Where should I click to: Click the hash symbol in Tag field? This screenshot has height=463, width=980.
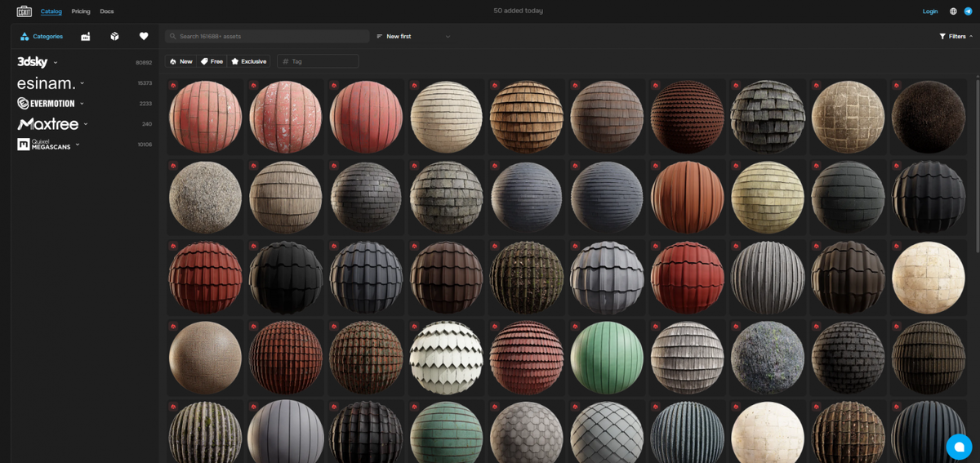[x=286, y=61]
